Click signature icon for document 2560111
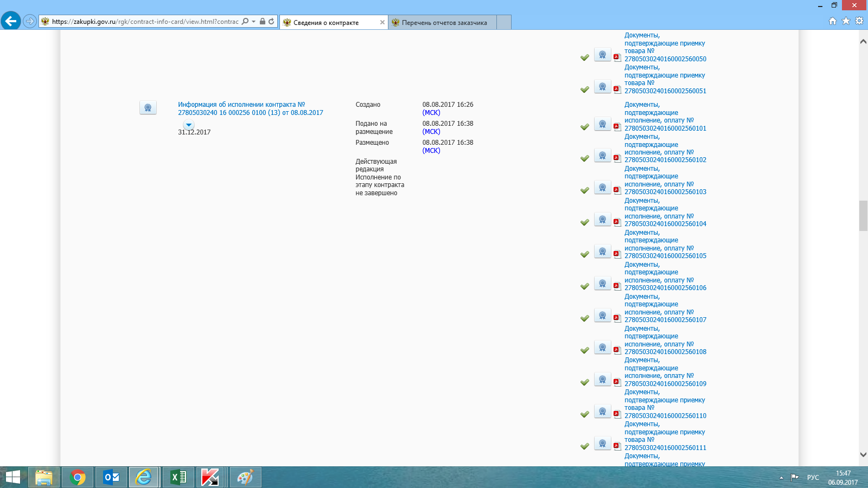This screenshot has height=488, width=868. point(602,444)
